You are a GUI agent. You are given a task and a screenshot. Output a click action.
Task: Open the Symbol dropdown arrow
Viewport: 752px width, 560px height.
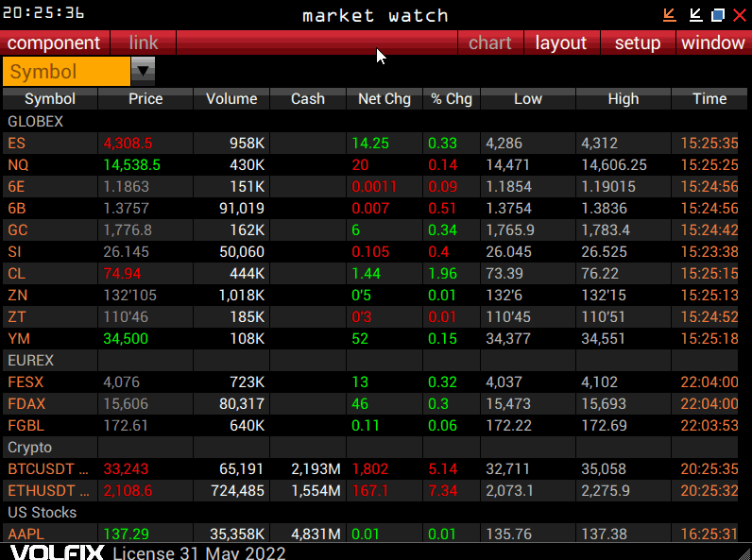tap(143, 70)
